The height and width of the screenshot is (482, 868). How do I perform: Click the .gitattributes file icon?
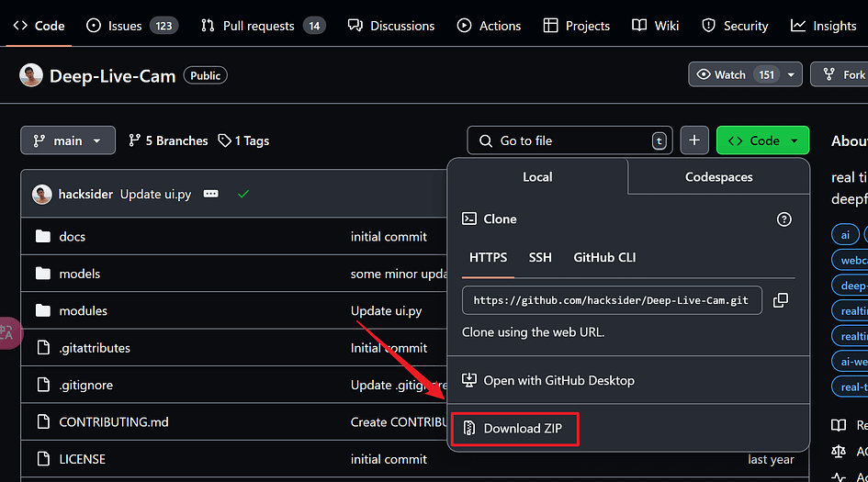43,348
